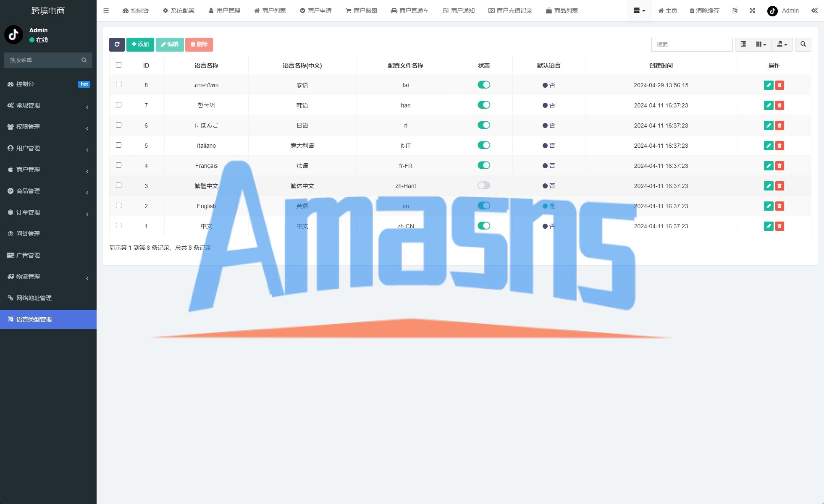Click the table 搜索 search input field
The width and height of the screenshot is (824, 504).
click(x=692, y=44)
